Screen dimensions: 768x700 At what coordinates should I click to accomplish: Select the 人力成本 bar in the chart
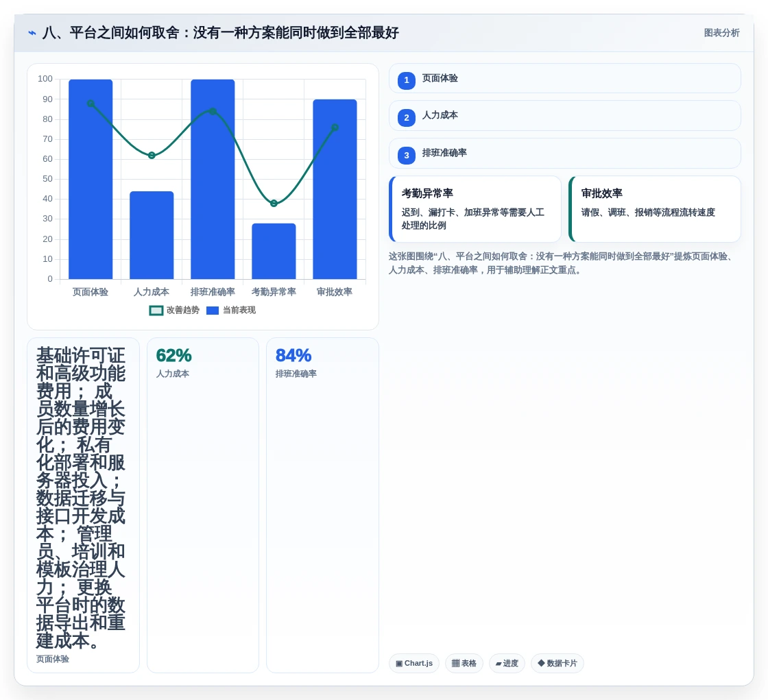(152, 235)
